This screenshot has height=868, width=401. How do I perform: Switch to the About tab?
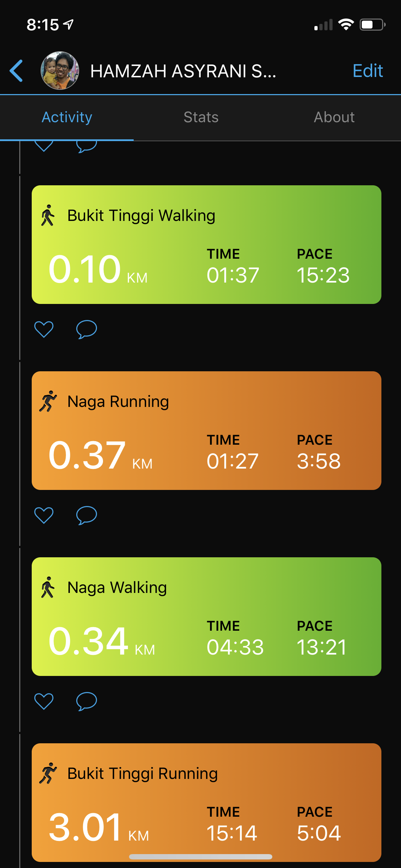click(x=334, y=117)
